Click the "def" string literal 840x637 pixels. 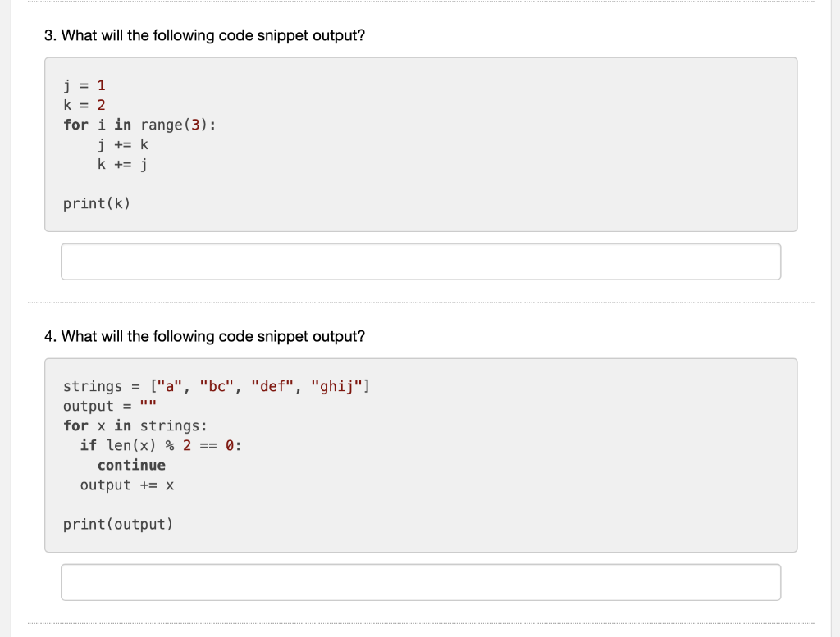point(272,386)
